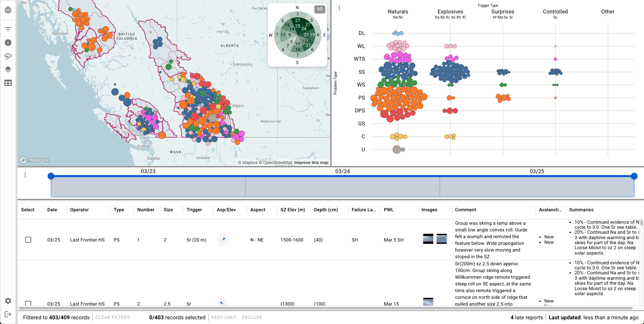
Task: Open the map layers icon
Action: [x=8, y=69]
